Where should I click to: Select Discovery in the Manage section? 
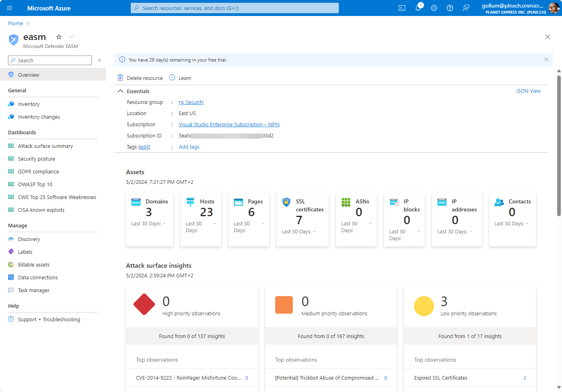click(x=29, y=239)
